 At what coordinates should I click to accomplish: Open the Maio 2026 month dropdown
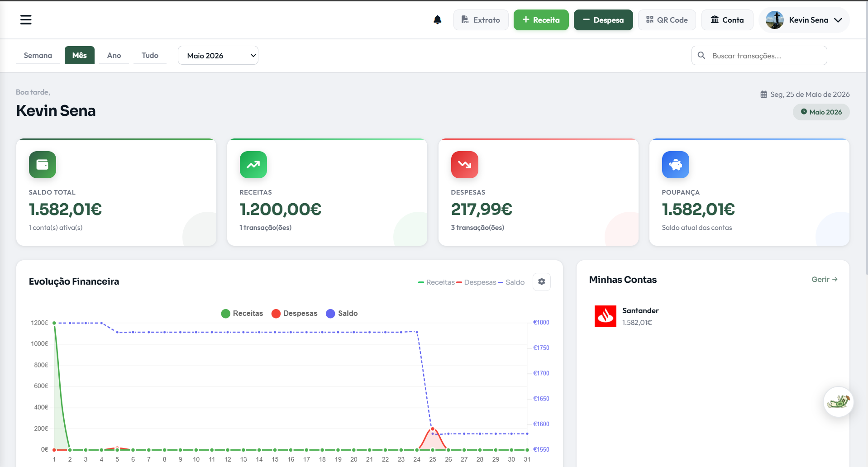[218, 56]
